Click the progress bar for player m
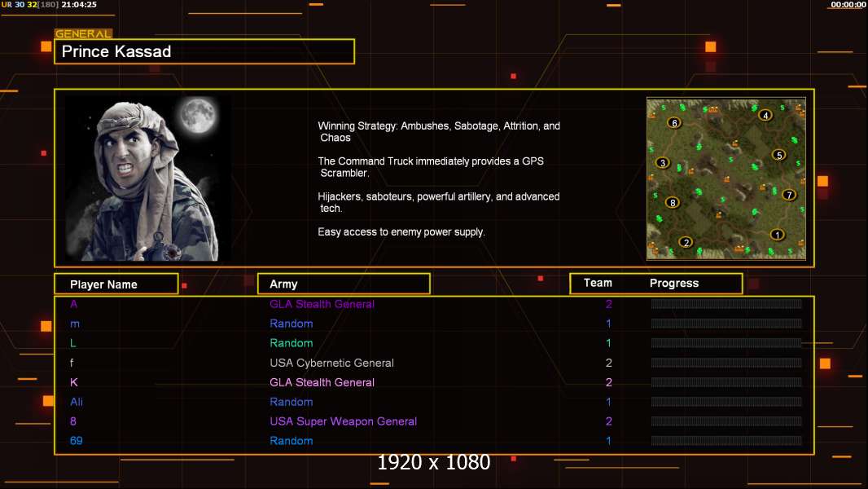Viewport: 868px width, 489px height. 726,324
